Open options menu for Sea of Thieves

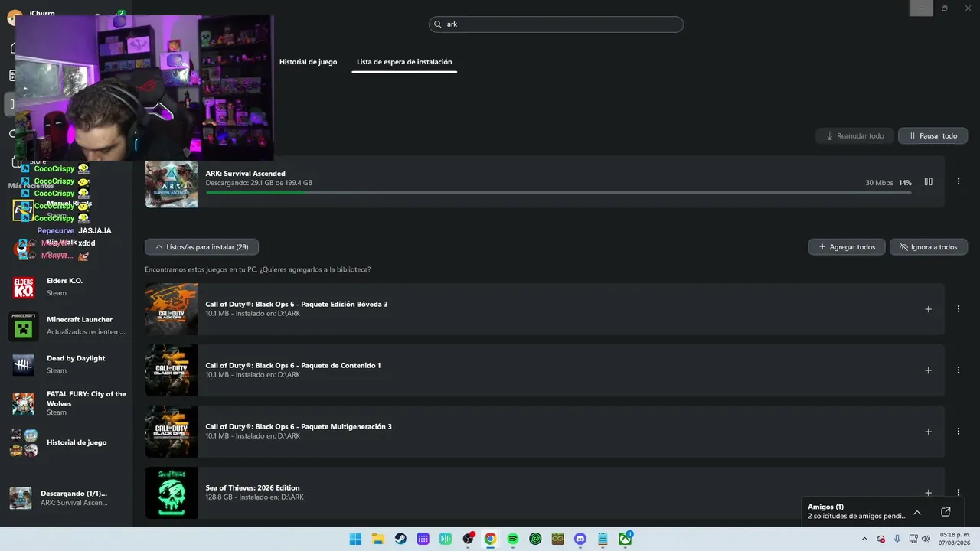tap(959, 493)
